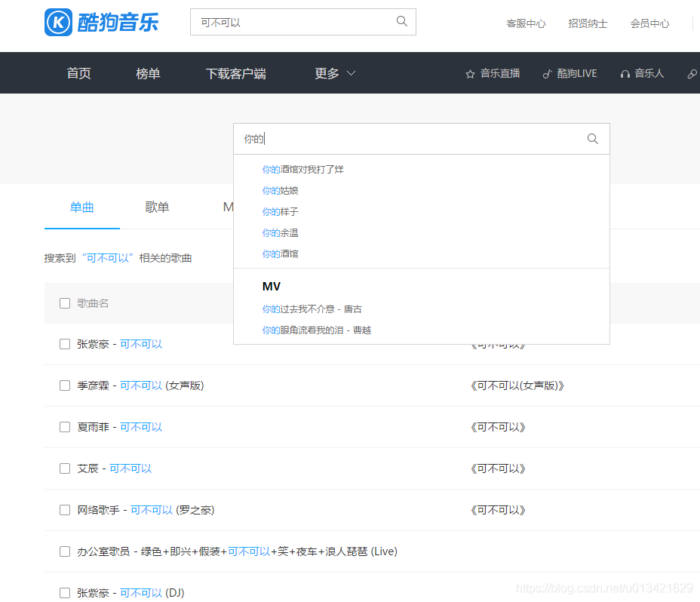
Task: Select MV suggestion 你的眼角流着我的泪 - 曹越
Action: [x=317, y=330]
